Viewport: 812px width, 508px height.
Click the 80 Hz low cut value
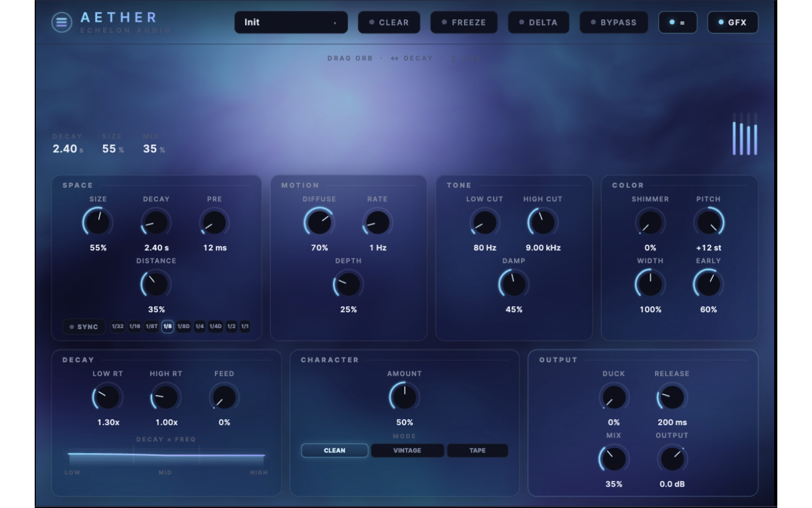[x=485, y=248]
